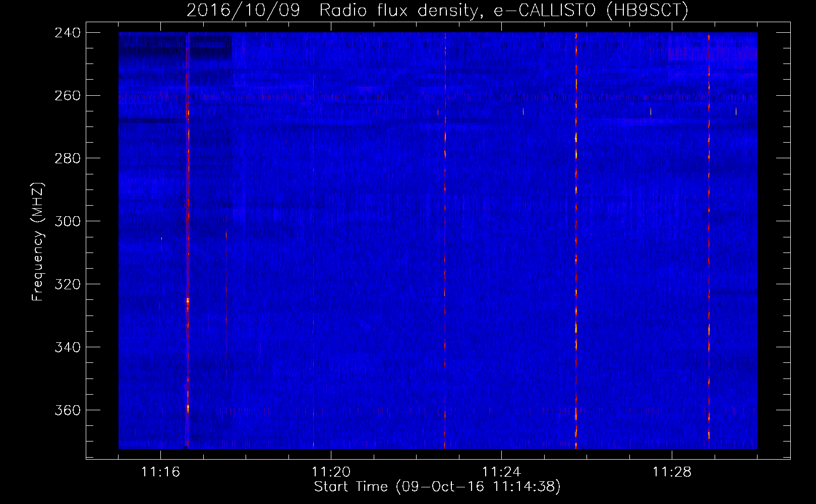
Task: Select the 300 frequency tick label
Action: 68,222
